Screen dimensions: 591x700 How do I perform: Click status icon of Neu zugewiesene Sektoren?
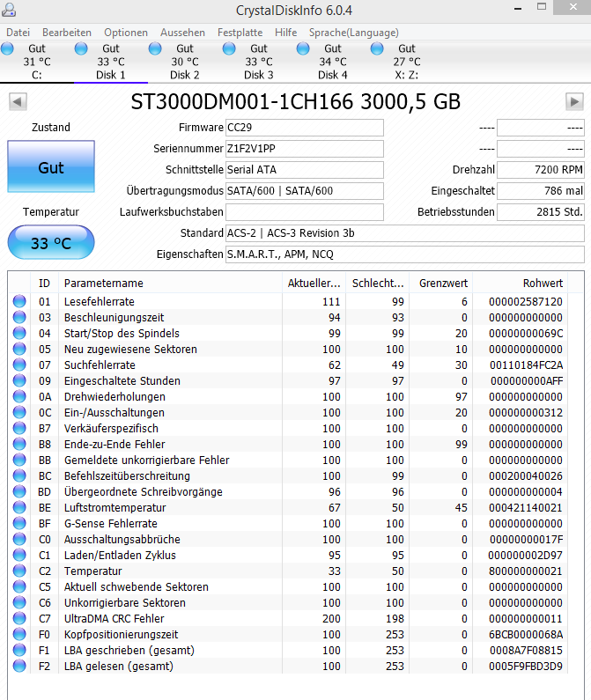19,349
